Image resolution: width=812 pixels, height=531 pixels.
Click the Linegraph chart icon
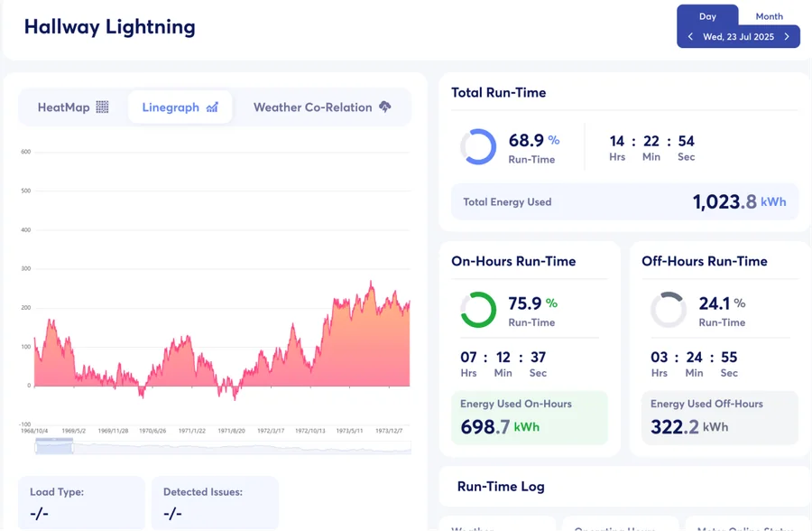pos(212,107)
